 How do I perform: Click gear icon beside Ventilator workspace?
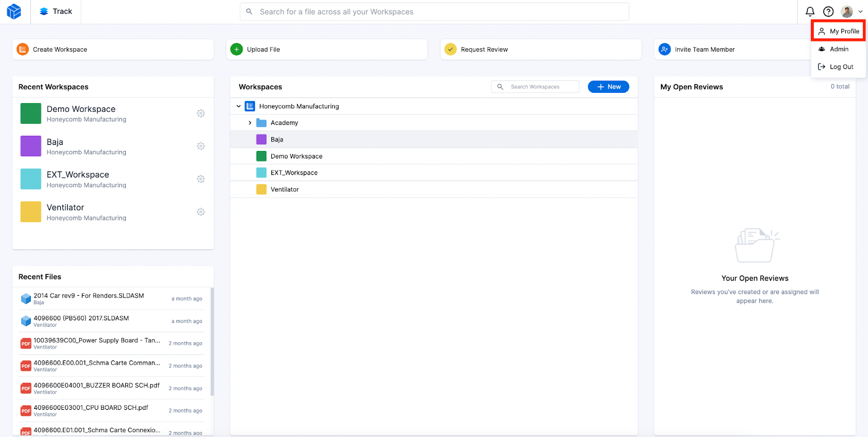pyautogui.click(x=201, y=212)
